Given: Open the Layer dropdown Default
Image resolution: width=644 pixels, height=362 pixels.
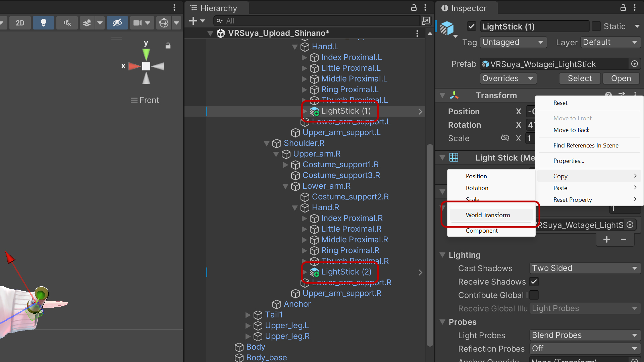Looking at the screenshot, I should (x=610, y=42).
